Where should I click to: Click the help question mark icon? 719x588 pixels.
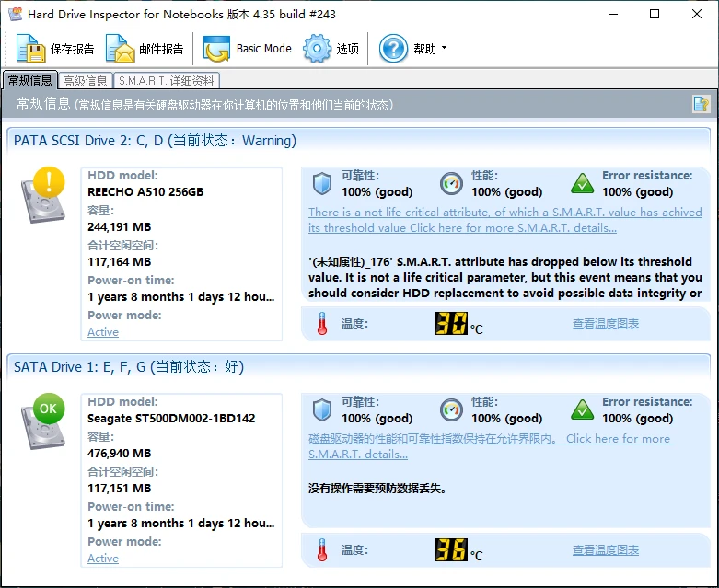click(x=393, y=48)
